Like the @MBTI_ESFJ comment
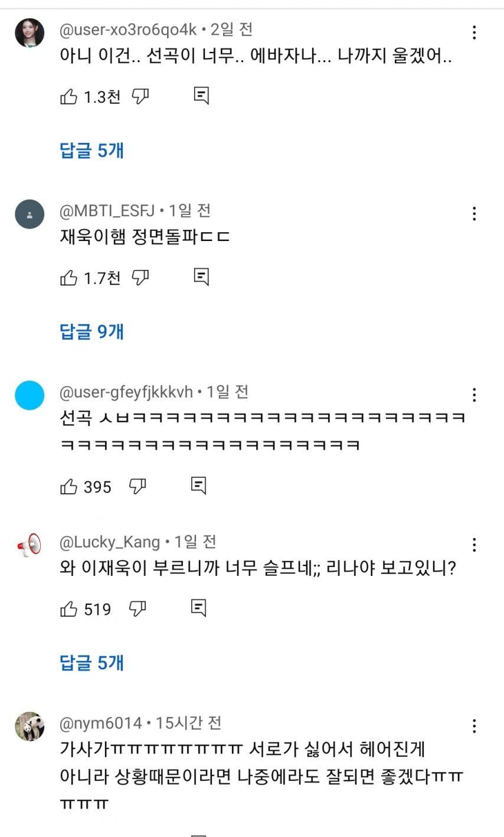The width and height of the screenshot is (504, 837). click(69, 277)
